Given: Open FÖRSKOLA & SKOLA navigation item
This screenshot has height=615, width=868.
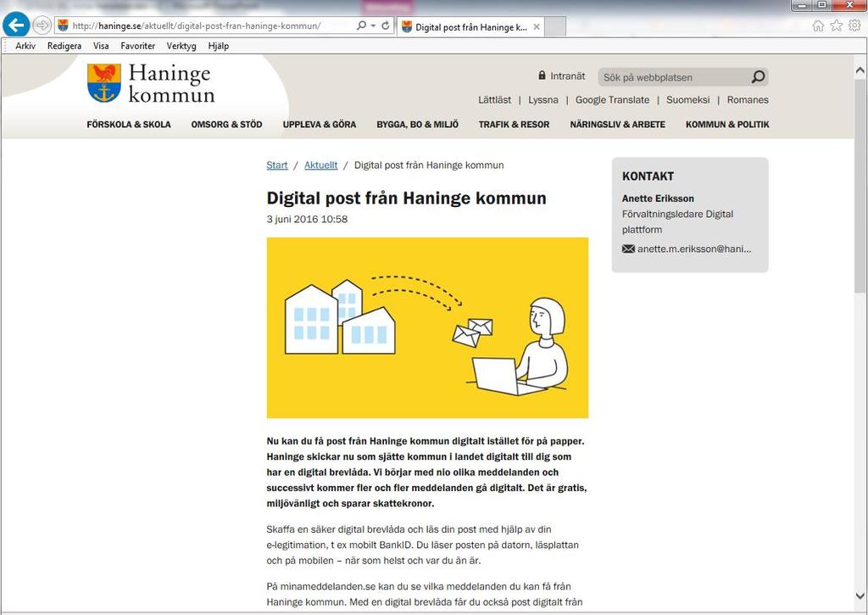Looking at the screenshot, I should pyautogui.click(x=129, y=125).
